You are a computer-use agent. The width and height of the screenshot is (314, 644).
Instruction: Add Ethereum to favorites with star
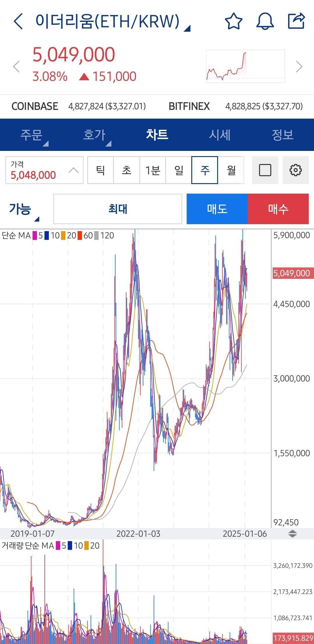tap(233, 21)
